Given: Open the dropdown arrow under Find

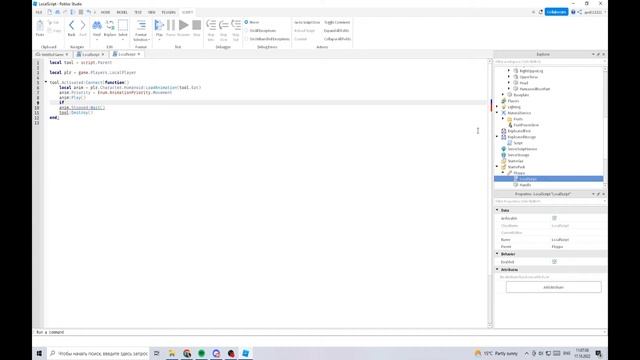Looking at the screenshot, I should point(97,40).
